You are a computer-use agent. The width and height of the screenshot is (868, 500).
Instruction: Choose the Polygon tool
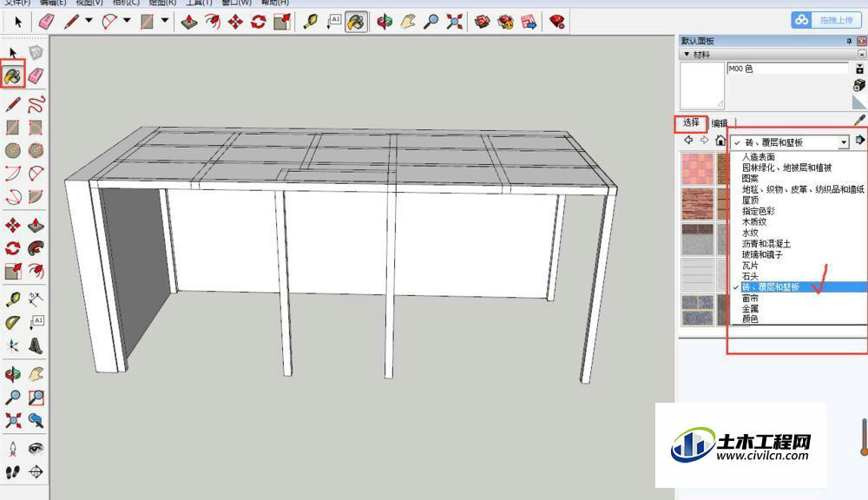[36, 150]
